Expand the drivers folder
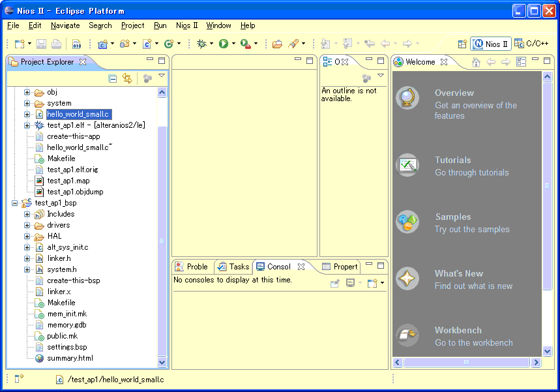Viewport: 560px width, 392px height. [27, 225]
